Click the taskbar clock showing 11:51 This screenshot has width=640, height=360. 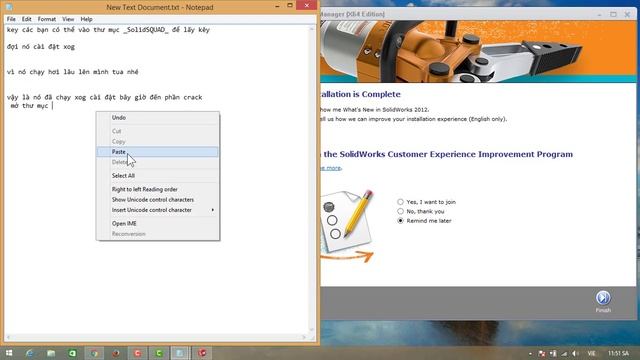618,353
